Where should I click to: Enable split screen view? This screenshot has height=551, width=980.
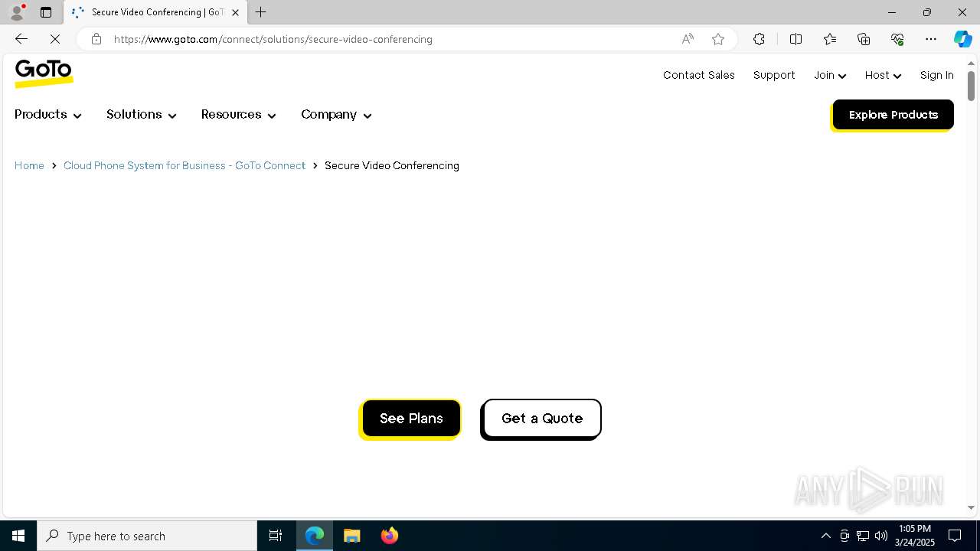coord(795,39)
